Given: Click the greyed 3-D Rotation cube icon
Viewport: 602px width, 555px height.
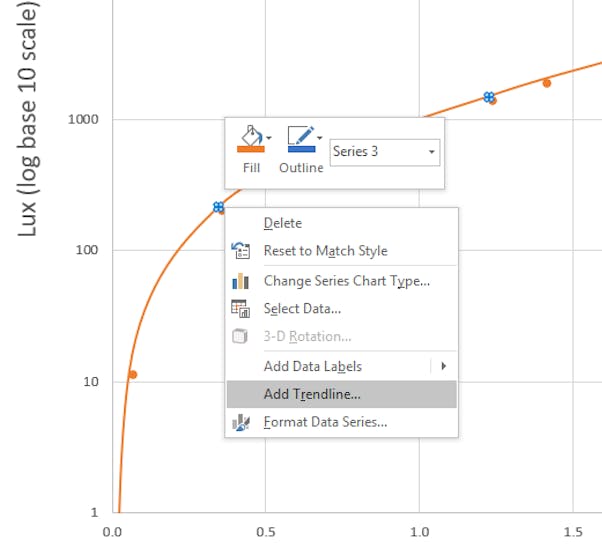Looking at the screenshot, I should [x=240, y=336].
